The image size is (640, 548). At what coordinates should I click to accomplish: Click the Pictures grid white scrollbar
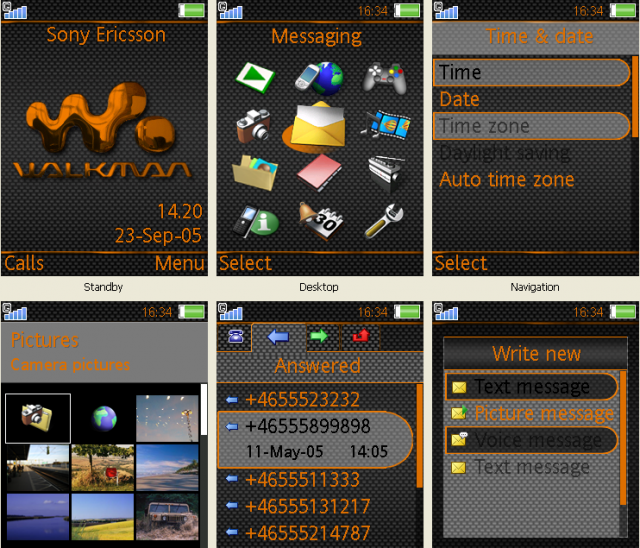204,409
